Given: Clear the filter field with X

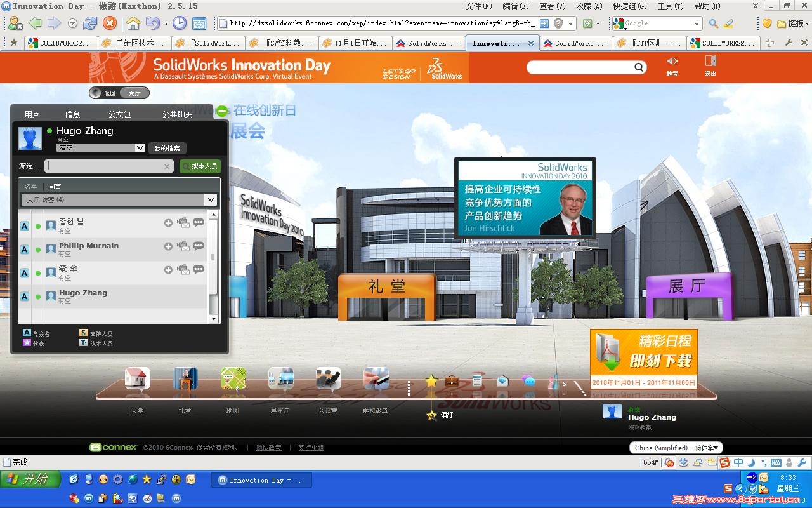Looking at the screenshot, I should (167, 166).
